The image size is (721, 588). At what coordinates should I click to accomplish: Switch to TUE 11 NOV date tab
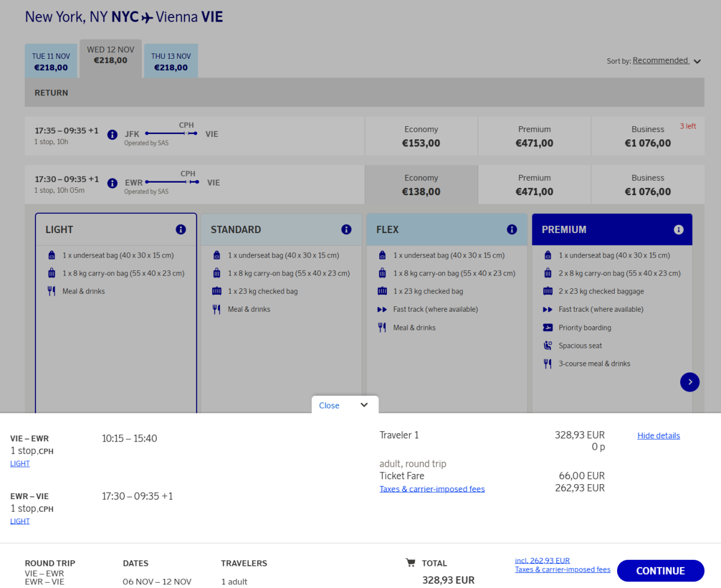51,61
